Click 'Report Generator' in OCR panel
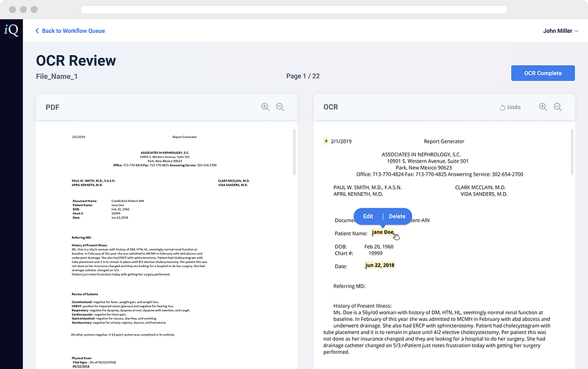The width and height of the screenshot is (588, 369). 444,141
